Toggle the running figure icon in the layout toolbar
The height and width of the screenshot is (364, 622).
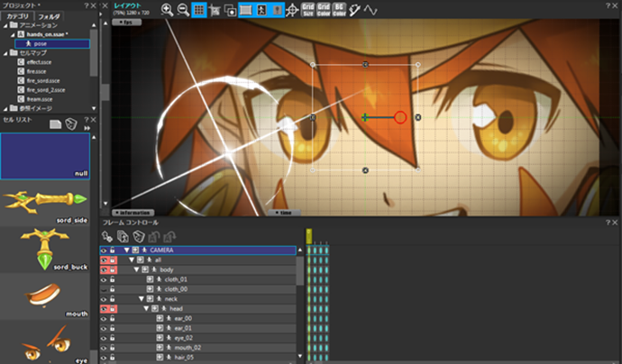point(261,10)
